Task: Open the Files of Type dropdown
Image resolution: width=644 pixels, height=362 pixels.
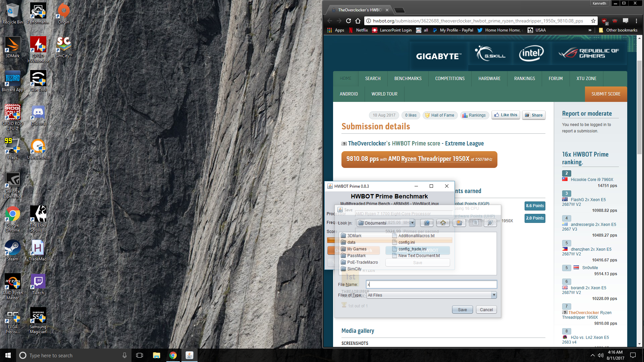Action: click(x=431, y=295)
